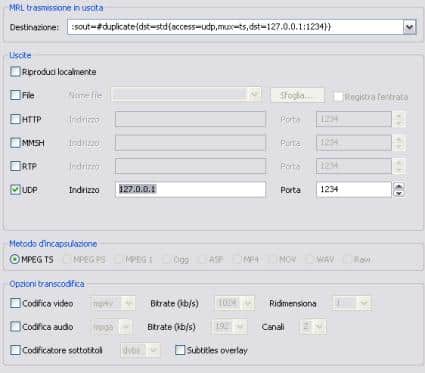Image resolution: width=425 pixels, height=373 pixels.
Task: Enable Codifica audio checkbox
Action: 15,326
